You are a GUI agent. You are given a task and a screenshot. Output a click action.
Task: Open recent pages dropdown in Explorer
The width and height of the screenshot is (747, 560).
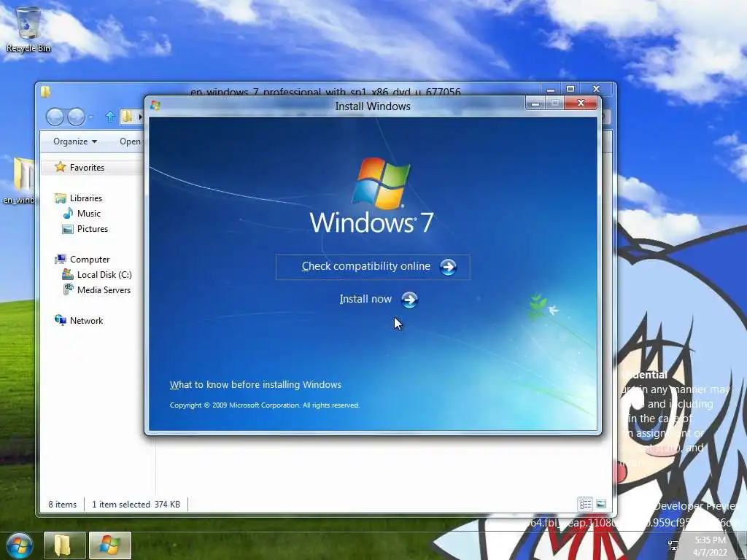(x=91, y=117)
